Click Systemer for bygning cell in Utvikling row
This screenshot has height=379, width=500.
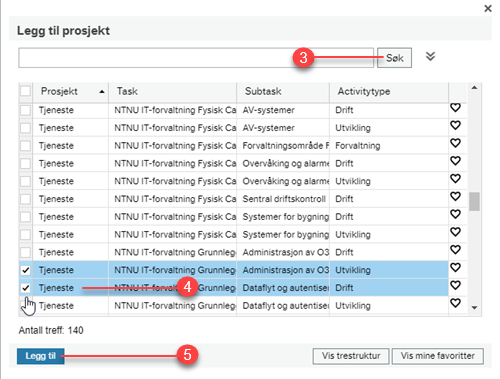pos(283,234)
